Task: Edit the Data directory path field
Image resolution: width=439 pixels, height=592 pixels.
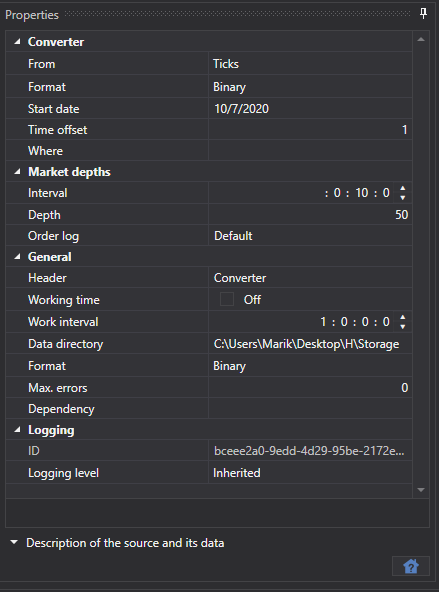Action: 310,344
